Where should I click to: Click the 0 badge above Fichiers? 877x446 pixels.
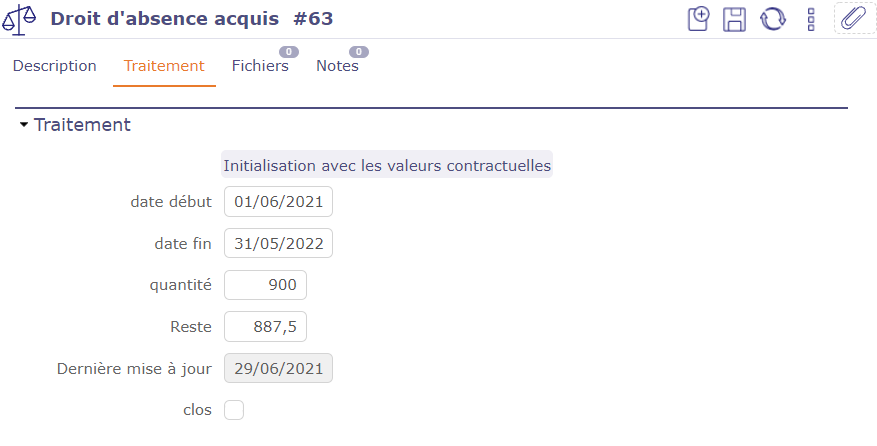pos(288,52)
